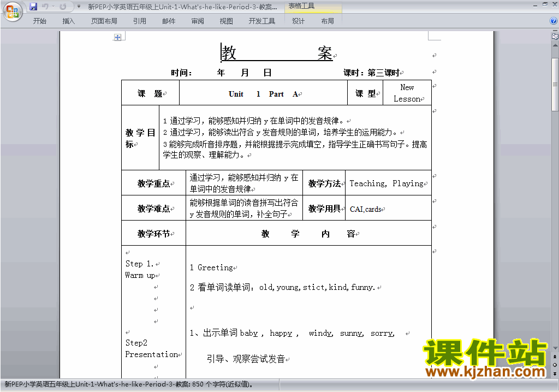Screen dimensions: 559x392
Task: Click the New Lesson cell
Action: point(407,93)
